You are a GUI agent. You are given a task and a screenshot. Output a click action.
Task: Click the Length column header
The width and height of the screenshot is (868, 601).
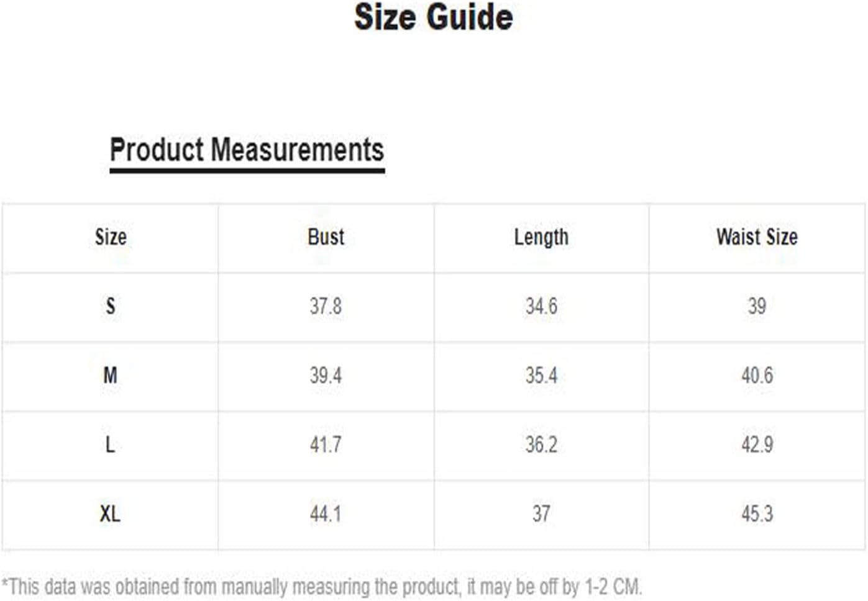point(541,238)
